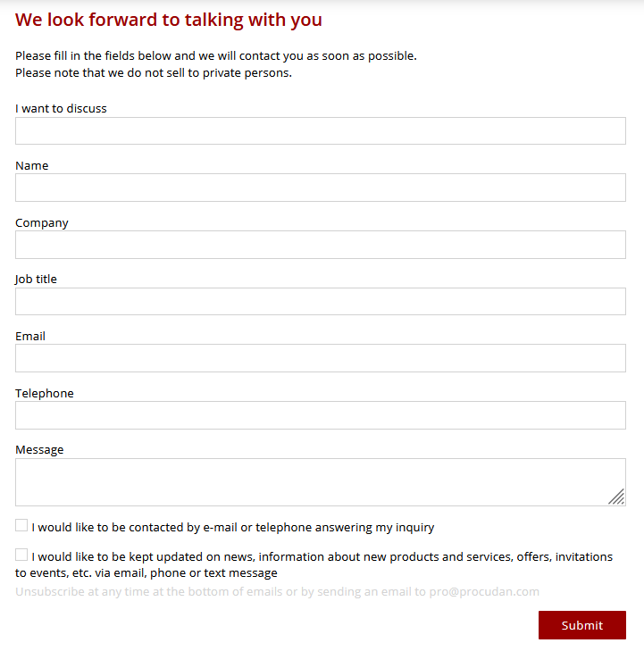Viewport: 644px width, 668px height.
Task: Click the gray unsubscribe notice text
Action: point(277,592)
